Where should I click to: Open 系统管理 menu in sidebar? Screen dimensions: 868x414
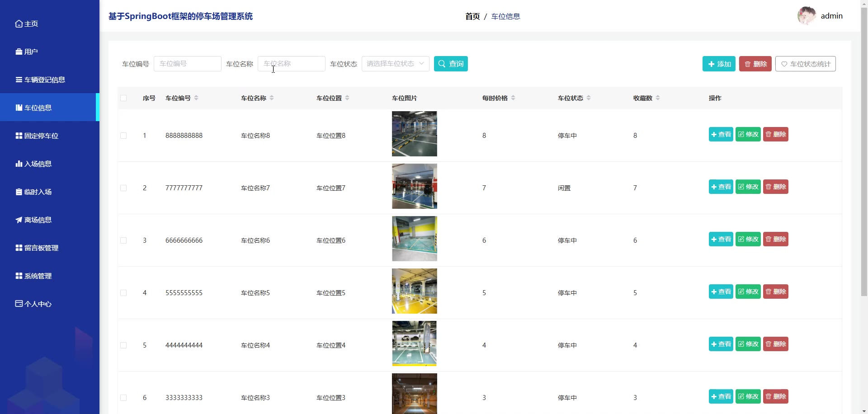pyautogui.click(x=38, y=276)
